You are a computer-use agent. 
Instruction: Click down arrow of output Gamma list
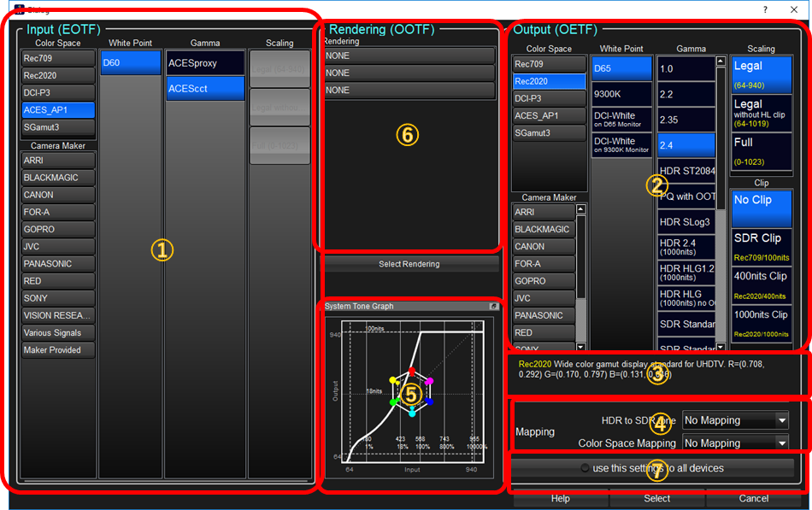pyautogui.click(x=721, y=346)
